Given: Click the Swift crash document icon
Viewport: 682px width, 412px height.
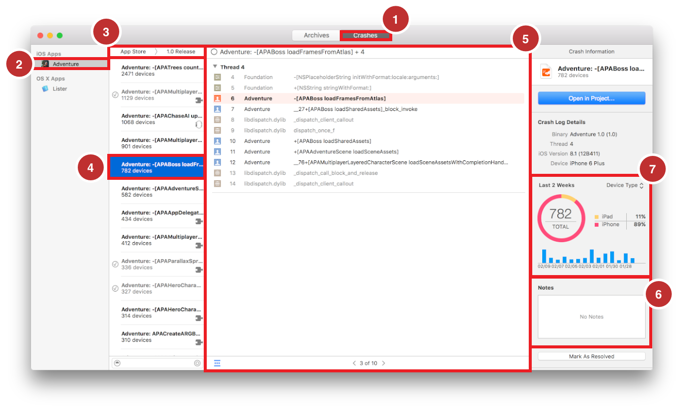Looking at the screenshot, I should tap(545, 71).
